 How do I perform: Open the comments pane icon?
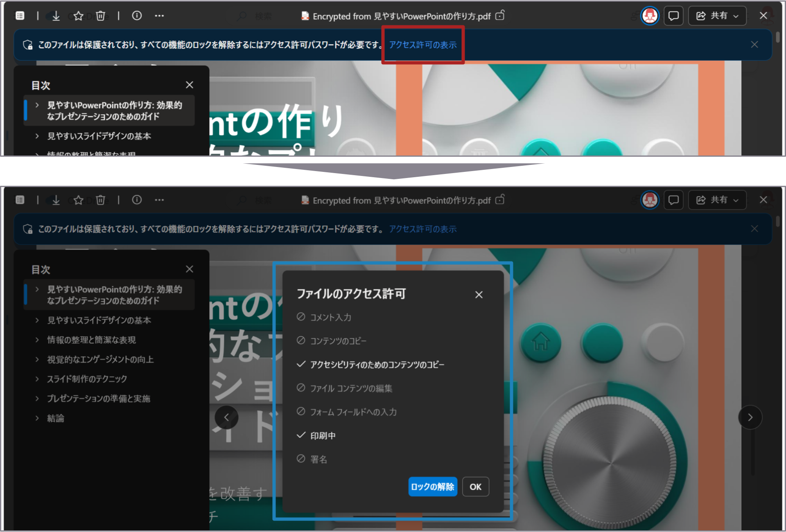[673, 200]
